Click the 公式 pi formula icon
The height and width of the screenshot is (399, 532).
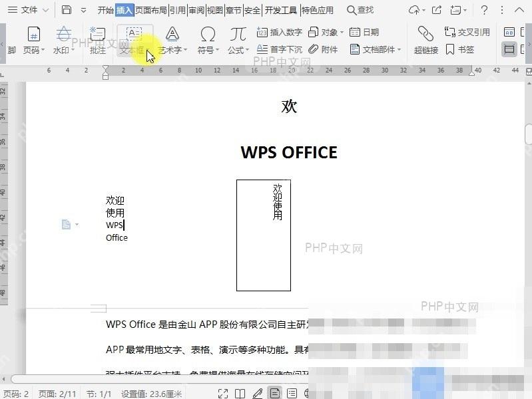click(238, 34)
